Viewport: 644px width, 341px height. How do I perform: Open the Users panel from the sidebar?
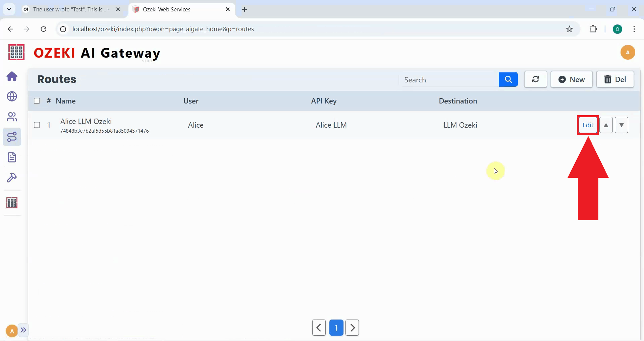[12, 117]
